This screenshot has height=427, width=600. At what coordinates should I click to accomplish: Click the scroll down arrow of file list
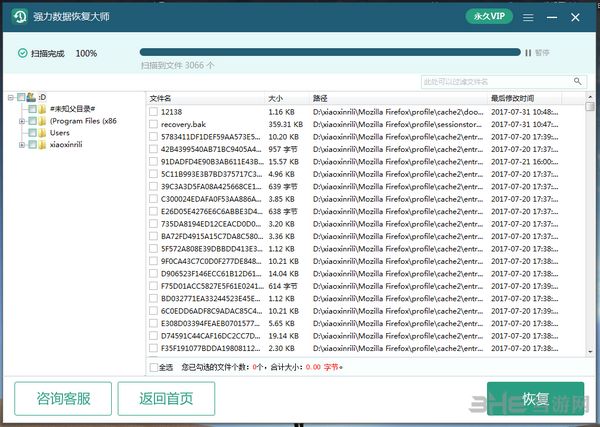[x=590, y=351]
